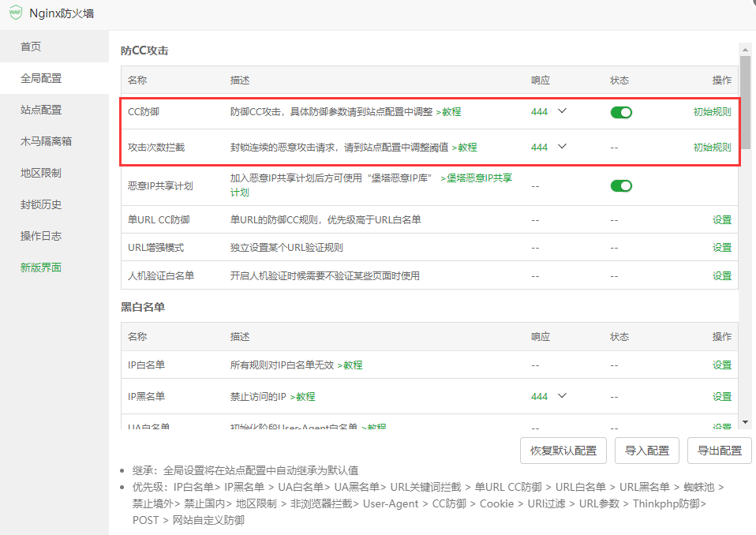The height and width of the screenshot is (535, 756).
Task: Click 设置 for IP白名单
Action: (722, 365)
